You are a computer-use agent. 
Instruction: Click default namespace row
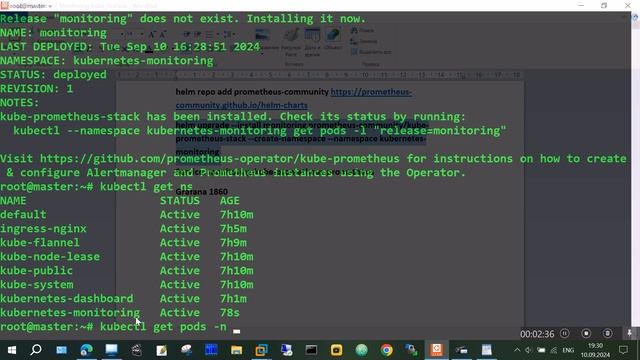click(127, 215)
